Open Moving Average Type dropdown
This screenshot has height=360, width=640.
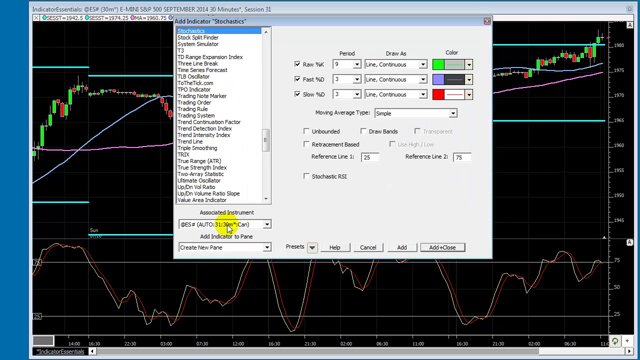pyautogui.click(x=453, y=113)
